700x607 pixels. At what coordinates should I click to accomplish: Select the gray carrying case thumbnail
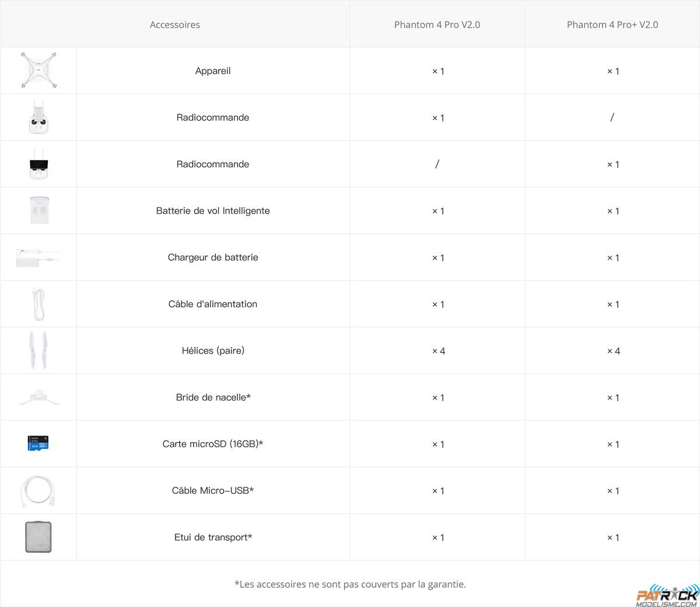coord(38,537)
